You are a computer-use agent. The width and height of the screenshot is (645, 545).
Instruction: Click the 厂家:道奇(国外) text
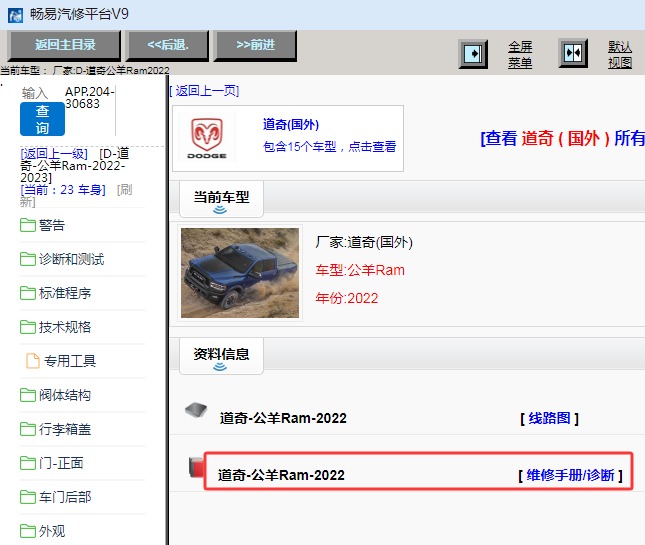click(364, 242)
